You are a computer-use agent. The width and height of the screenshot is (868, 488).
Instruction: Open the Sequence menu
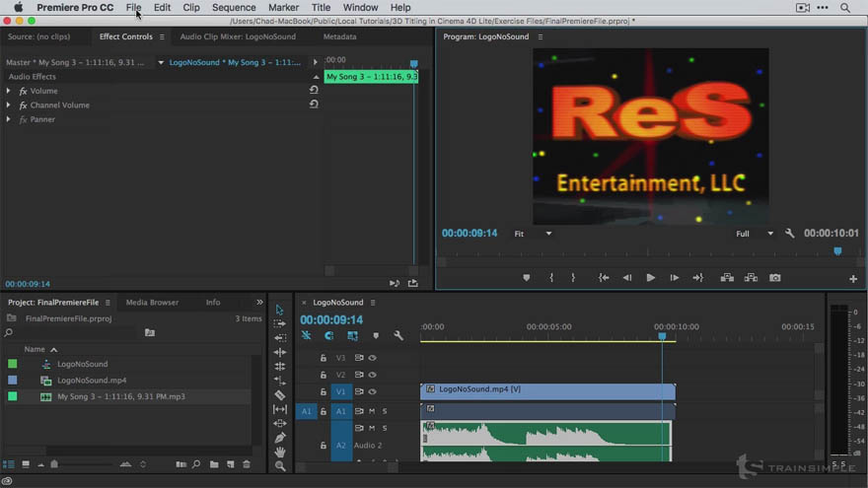[x=234, y=7]
